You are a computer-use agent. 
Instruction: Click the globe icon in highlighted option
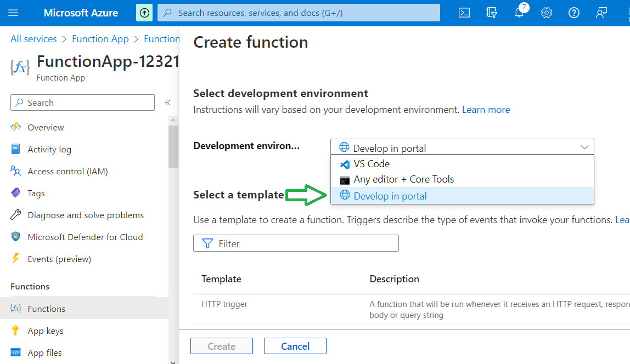(x=345, y=195)
